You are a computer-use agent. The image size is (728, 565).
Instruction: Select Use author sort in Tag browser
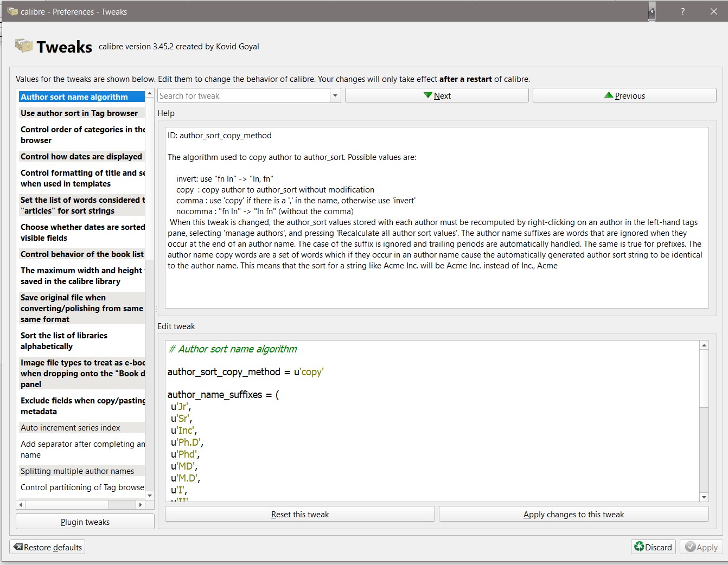[81, 113]
